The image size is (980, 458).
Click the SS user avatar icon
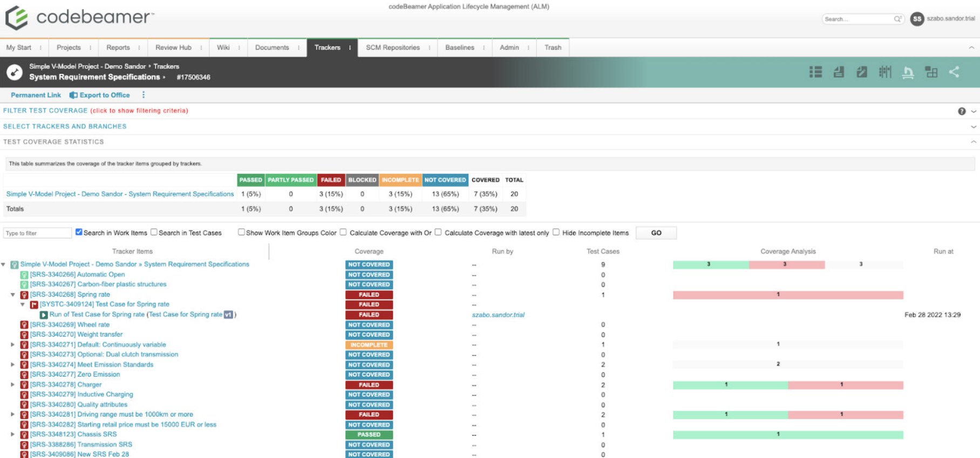pyautogui.click(x=917, y=19)
